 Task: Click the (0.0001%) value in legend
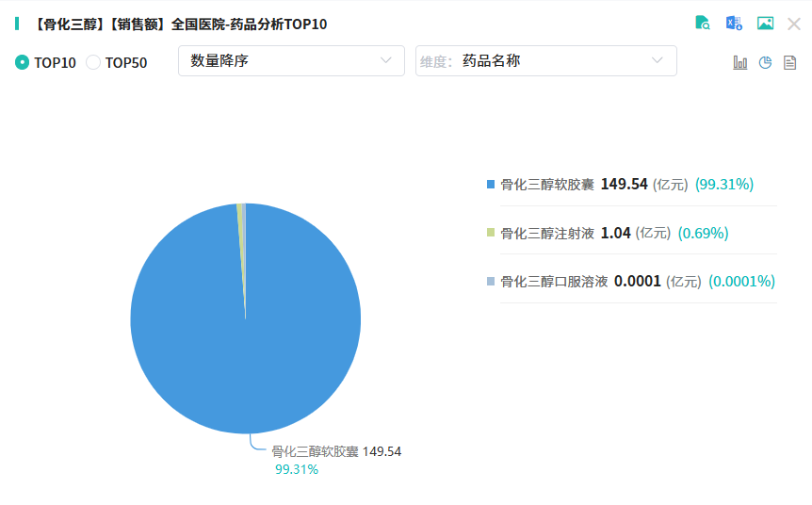coord(741,282)
